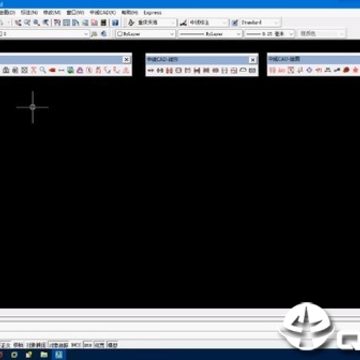Click the green circular taskbar icon
360x360 pixels.
[x=15, y=354]
